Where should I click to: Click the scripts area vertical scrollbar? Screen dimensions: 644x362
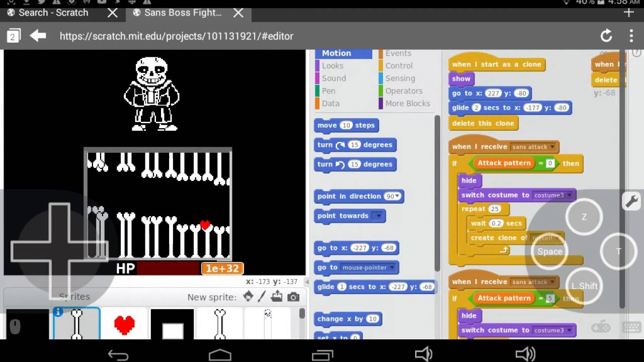[622, 178]
